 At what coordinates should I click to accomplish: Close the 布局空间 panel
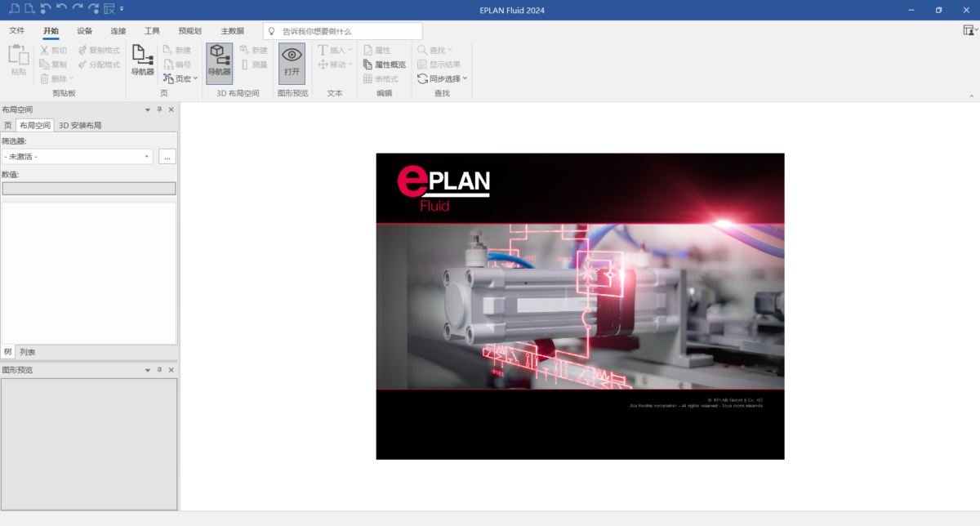click(171, 109)
